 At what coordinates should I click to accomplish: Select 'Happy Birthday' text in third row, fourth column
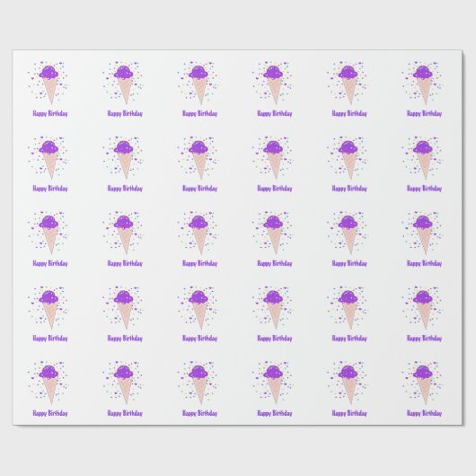tap(275, 263)
